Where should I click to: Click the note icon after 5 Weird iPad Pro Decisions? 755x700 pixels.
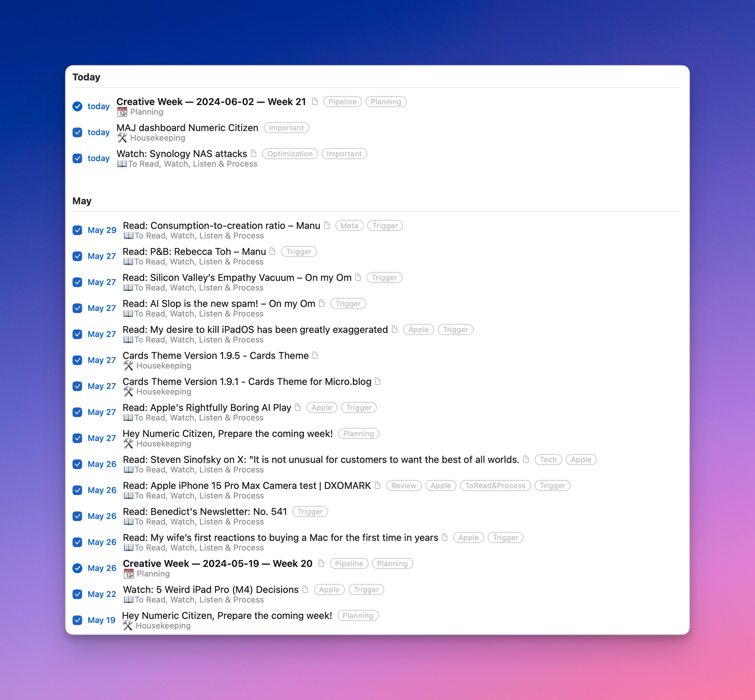coord(305,589)
